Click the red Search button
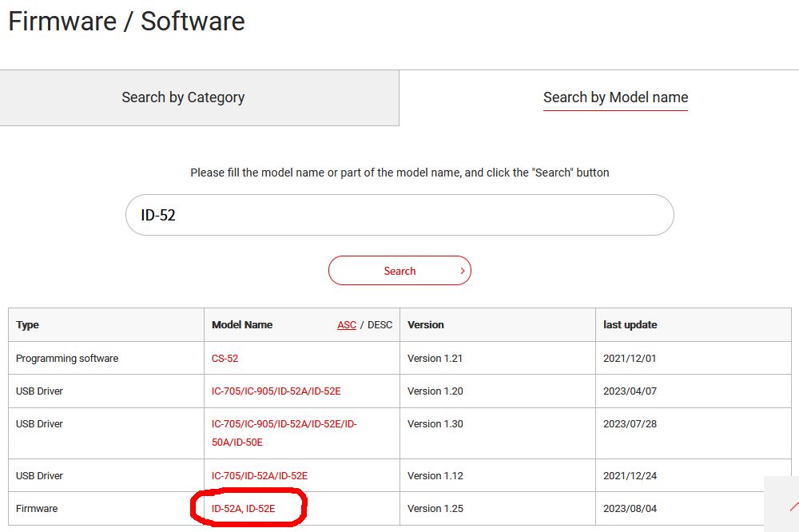Image resolution: width=799 pixels, height=532 pixels. click(x=399, y=271)
